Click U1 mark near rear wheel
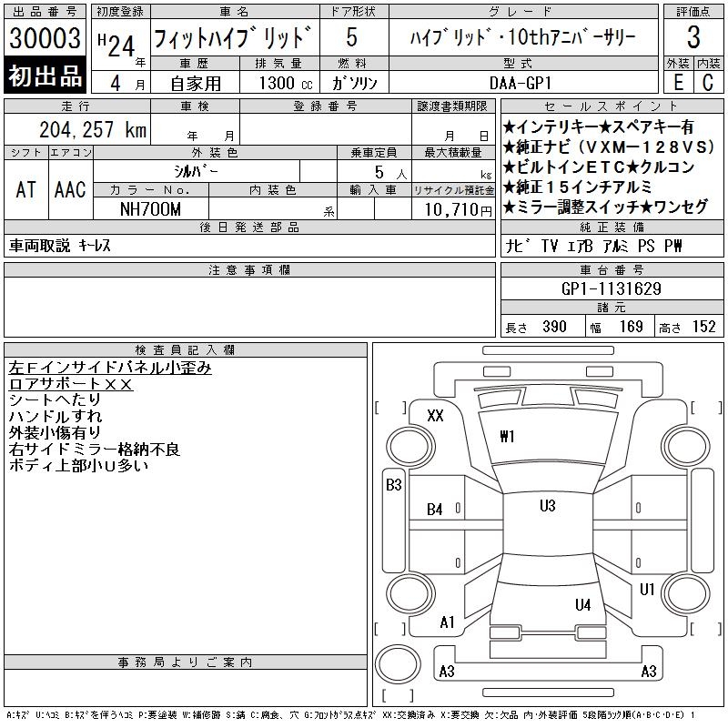Screen dimensions: 728x728 pos(647,589)
